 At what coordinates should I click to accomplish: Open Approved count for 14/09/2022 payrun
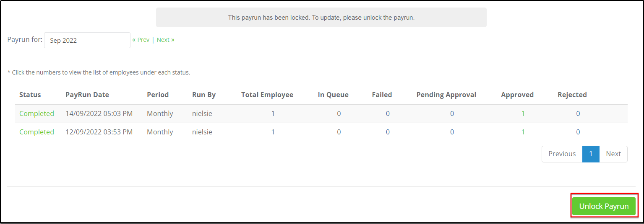click(x=523, y=113)
